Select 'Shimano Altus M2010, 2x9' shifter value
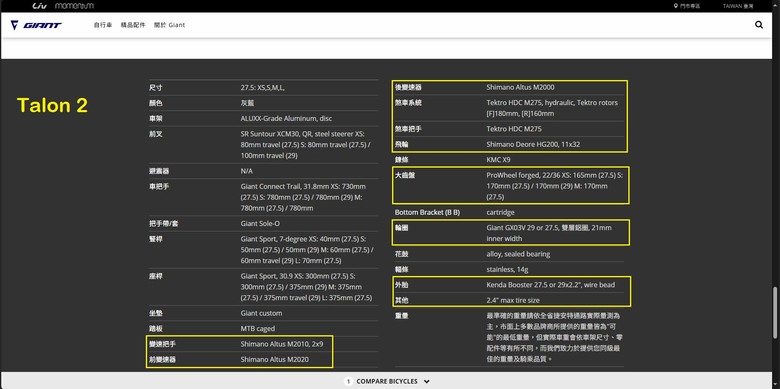This screenshot has height=389, width=780. [x=282, y=344]
